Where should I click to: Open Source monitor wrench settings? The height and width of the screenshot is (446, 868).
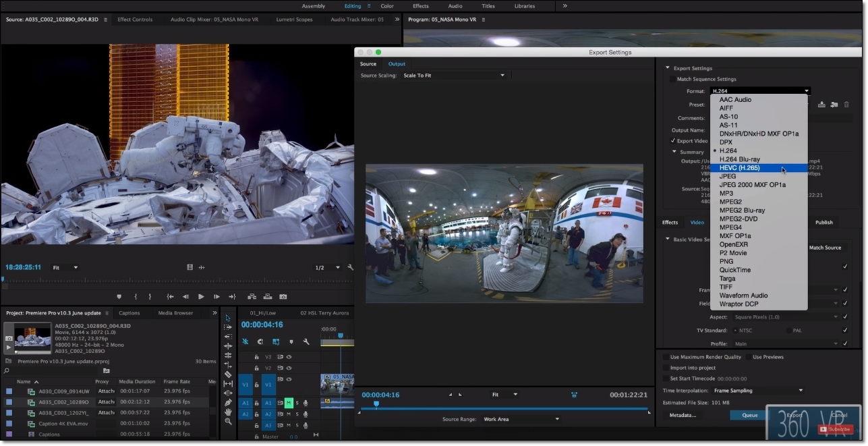point(350,267)
